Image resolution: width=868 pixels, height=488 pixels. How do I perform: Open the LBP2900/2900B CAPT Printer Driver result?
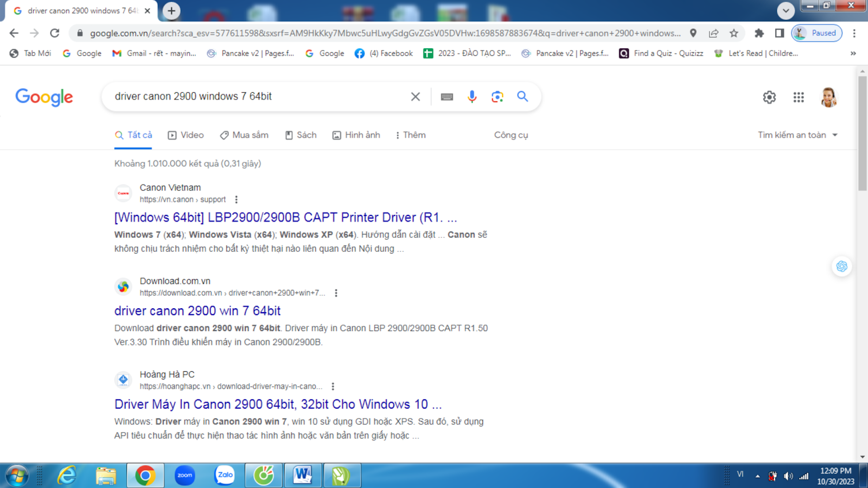[286, 218]
